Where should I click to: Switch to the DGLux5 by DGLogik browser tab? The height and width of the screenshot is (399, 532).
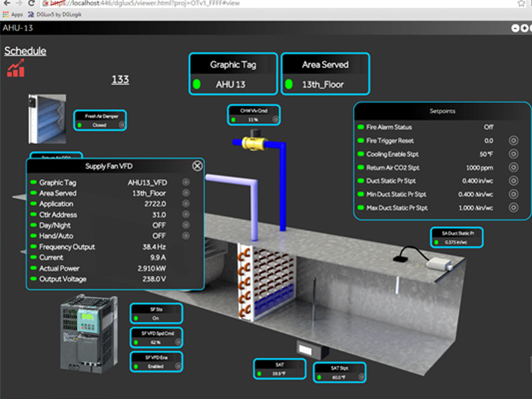[55, 14]
